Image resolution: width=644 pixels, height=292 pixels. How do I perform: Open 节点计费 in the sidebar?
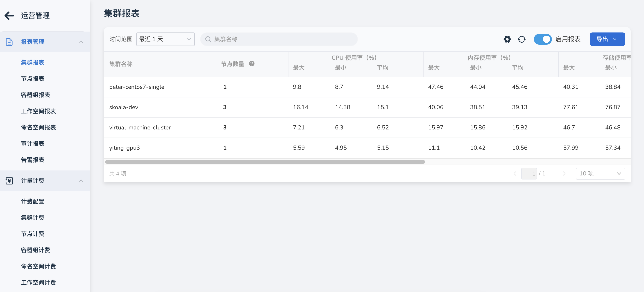pos(32,234)
